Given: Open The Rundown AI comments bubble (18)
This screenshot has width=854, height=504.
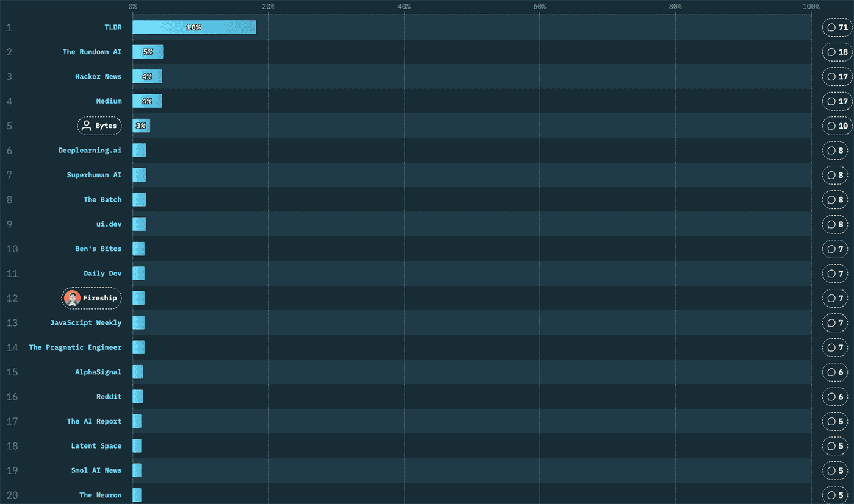Looking at the screenshot, I should click(x=838, y=52).
